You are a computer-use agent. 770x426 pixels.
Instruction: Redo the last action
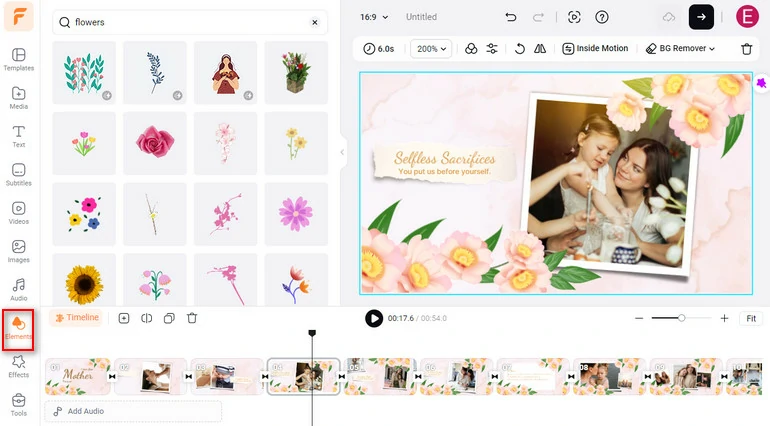coord(538,17)
